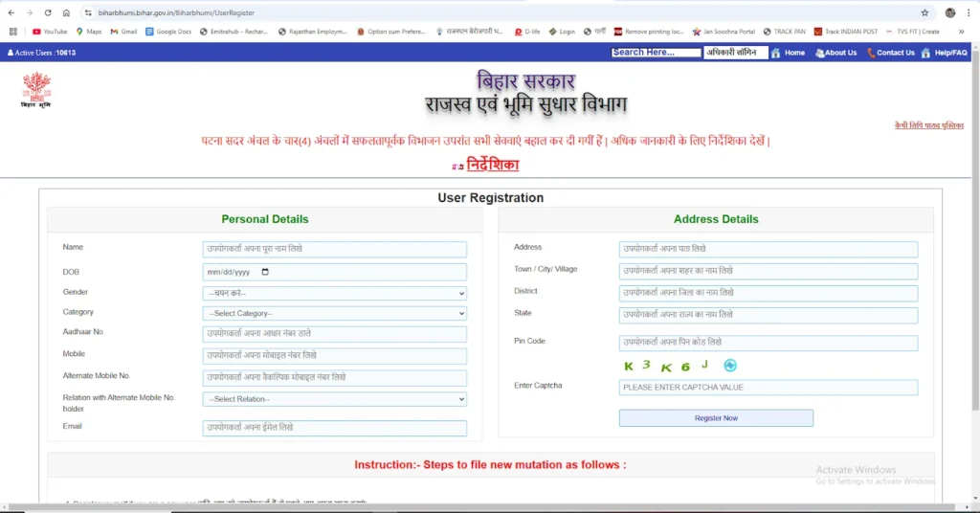Focus the Alternate Mobile No. field
The image size is (980, 513).
334,377
